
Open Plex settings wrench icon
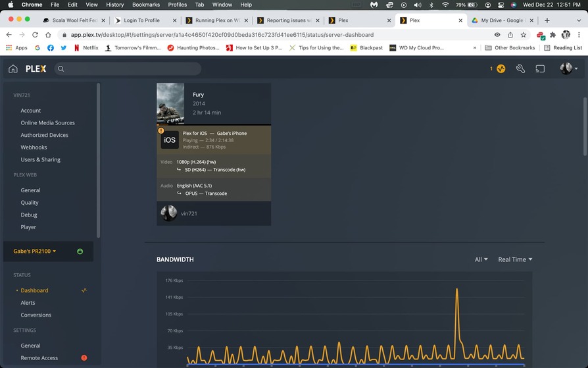coord(520,68)
